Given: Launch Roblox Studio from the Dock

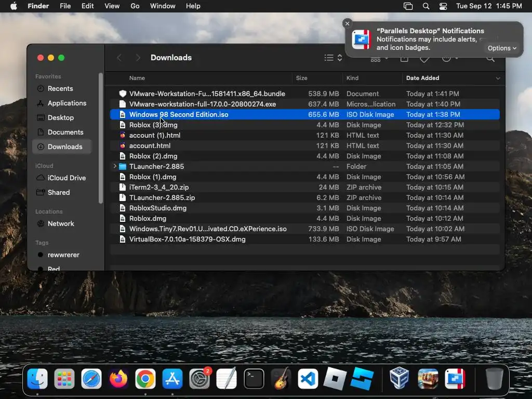Looking at the screenshot, I should click(362, 378).
